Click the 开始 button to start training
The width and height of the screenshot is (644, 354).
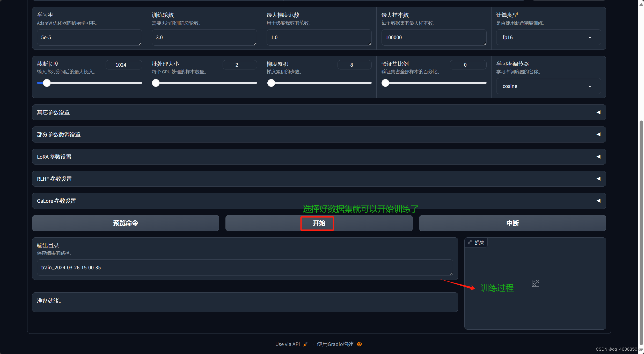319,223
